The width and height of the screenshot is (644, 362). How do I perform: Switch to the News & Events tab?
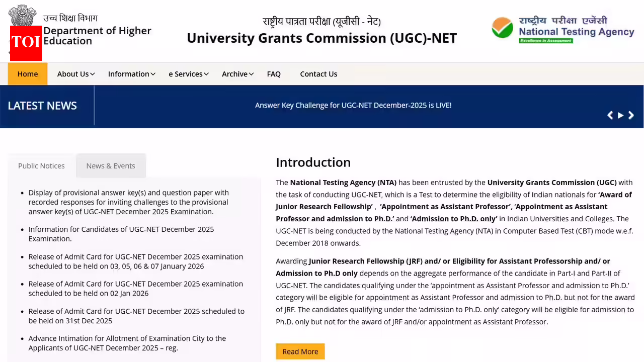111,166
